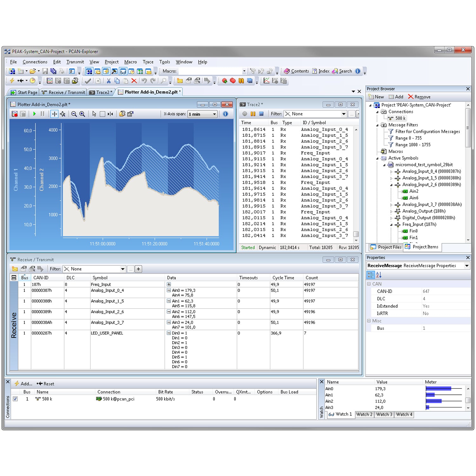Image resolution: width=476 pixels, height=476 pixels.
Task: Start the plotter with the green play icon
Action: click(34, 114)
